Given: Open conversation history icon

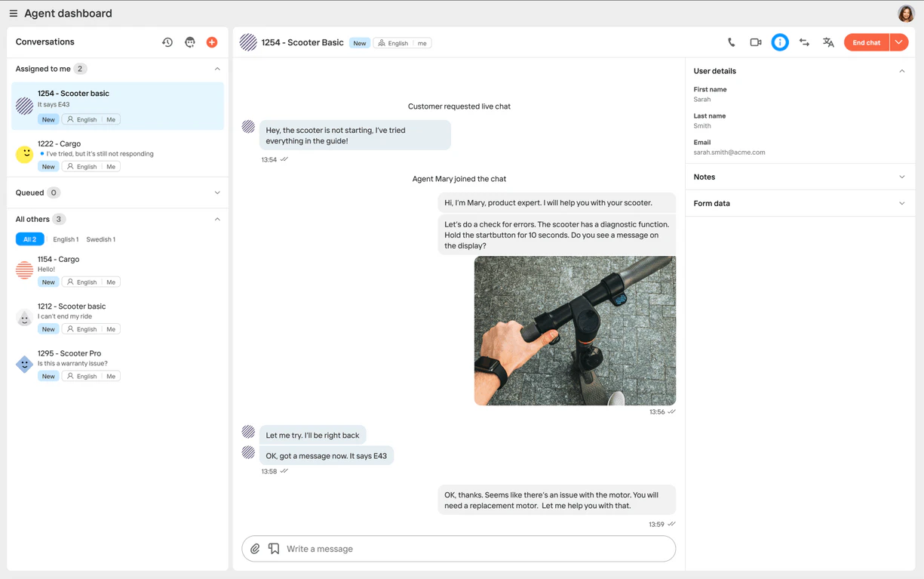Looking at the screenshot, I should [x=167, y=42].
